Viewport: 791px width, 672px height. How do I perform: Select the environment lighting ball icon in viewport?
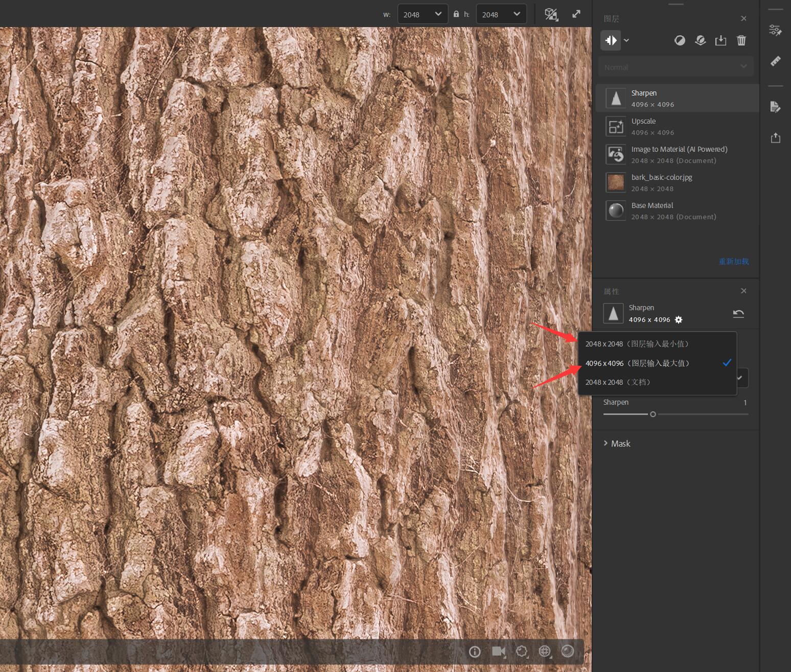568,651
